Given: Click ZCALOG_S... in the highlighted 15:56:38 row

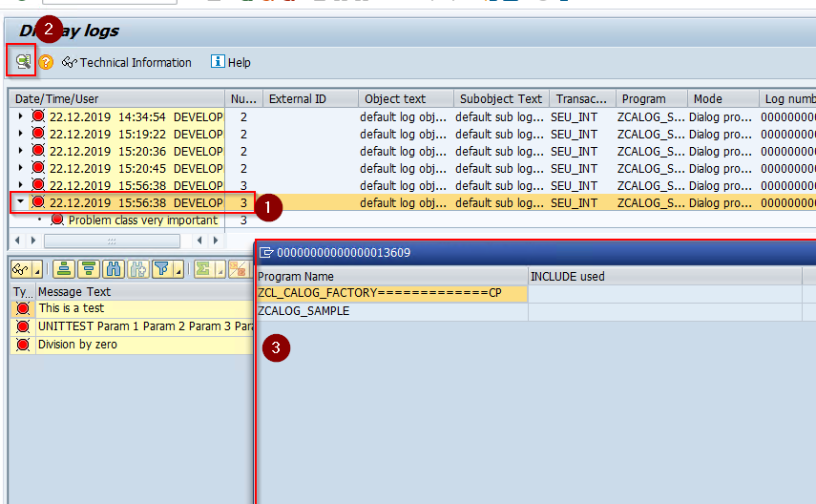Looking at the screenshot, I should 651,202.
